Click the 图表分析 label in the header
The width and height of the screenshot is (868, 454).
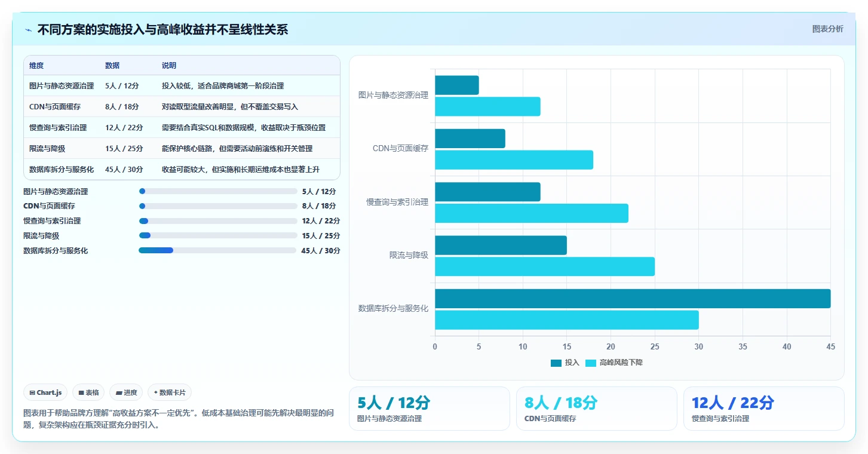point(827,29)
